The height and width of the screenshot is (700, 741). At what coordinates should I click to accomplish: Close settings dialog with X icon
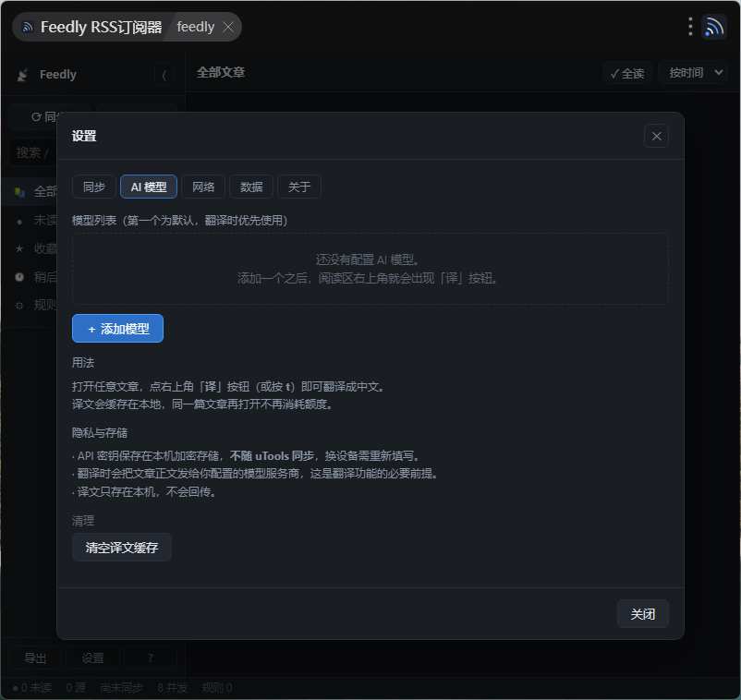click(x=656, y=136)
